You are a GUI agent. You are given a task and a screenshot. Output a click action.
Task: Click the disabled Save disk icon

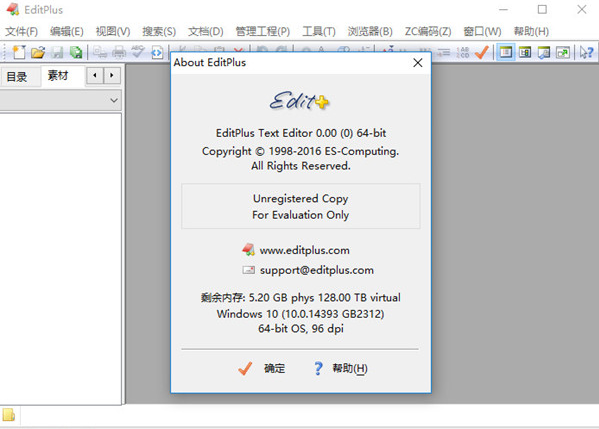(x=57, y=52)
